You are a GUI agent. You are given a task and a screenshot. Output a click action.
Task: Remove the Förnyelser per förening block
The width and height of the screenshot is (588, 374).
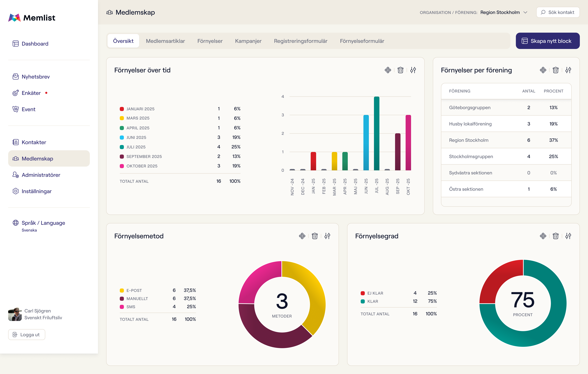pos(556,70)
